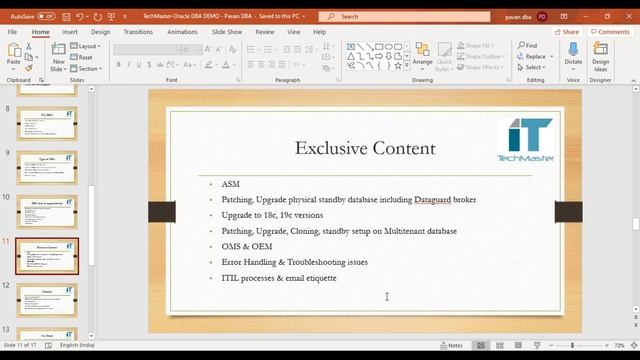Select slide 8 thumbnail

(47, 123)
